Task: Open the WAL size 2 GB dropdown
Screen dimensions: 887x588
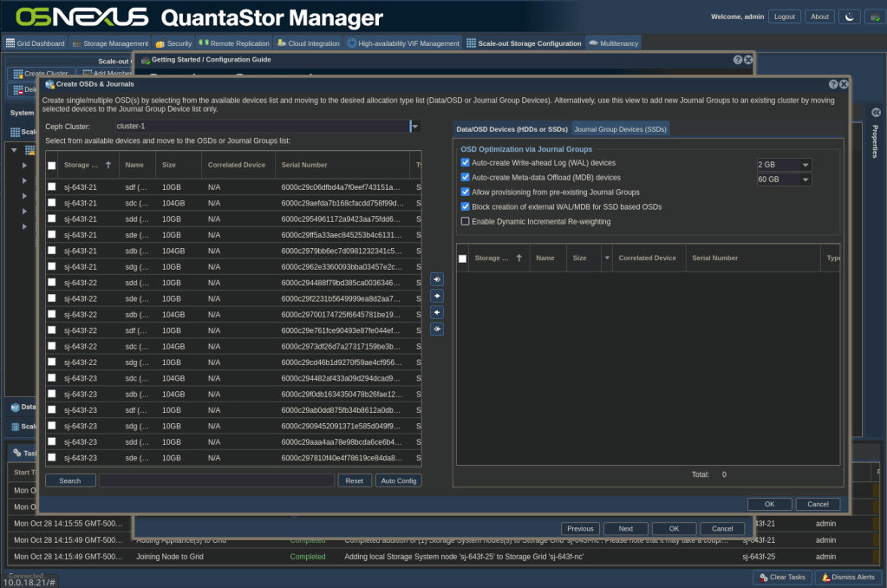Action: point(805,165)
